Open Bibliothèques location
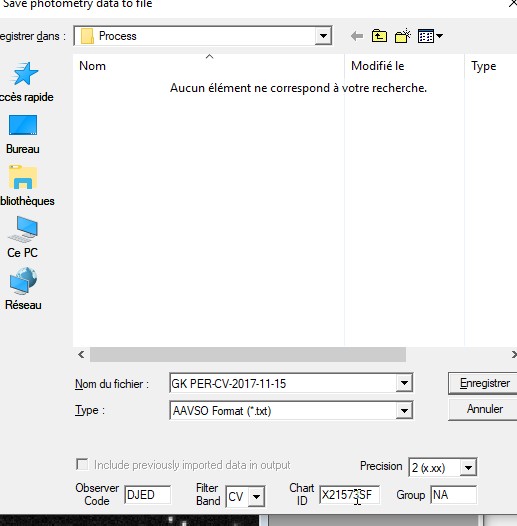The width and height of the screenshot is (517, 526). tap(23, 186)
